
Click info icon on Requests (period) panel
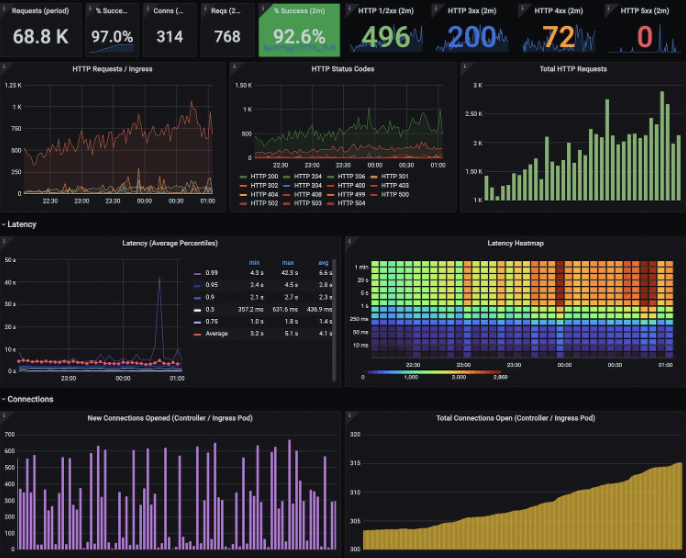4,6
